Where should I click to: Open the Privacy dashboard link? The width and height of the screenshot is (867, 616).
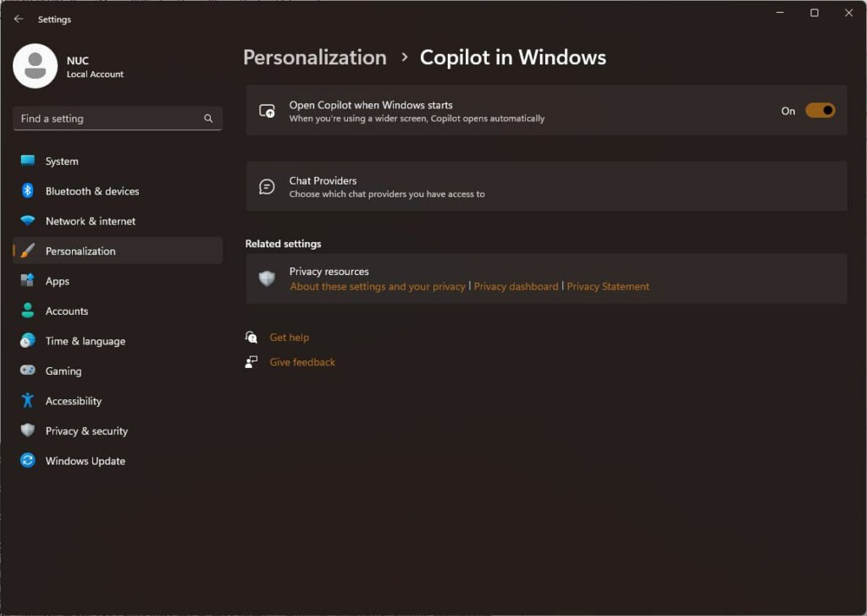[516, 287]
